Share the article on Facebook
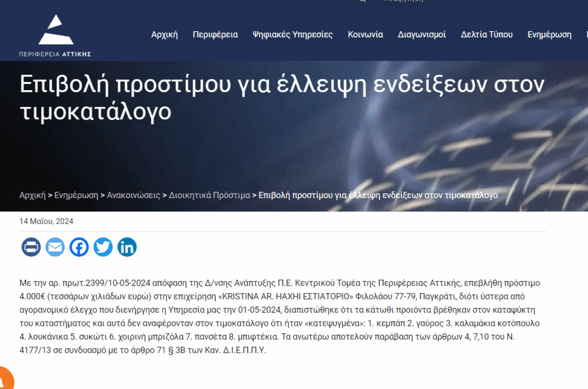 79,247
